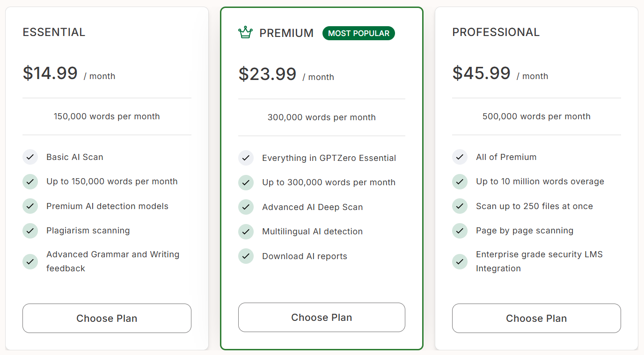The height and width of the screenshot is (355, 644).
Task: Click the checkmark beside All of Premium
Action: tap(460, 157)
